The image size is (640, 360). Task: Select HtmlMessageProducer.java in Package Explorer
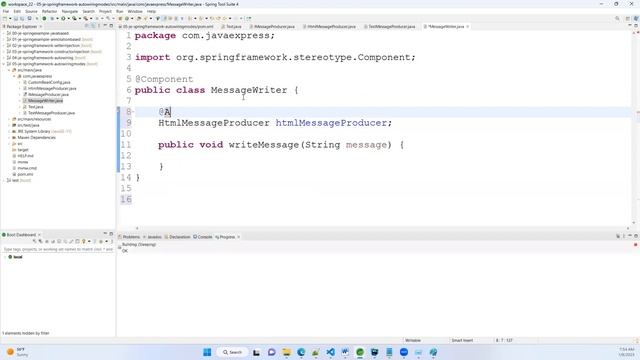point(51,89)
